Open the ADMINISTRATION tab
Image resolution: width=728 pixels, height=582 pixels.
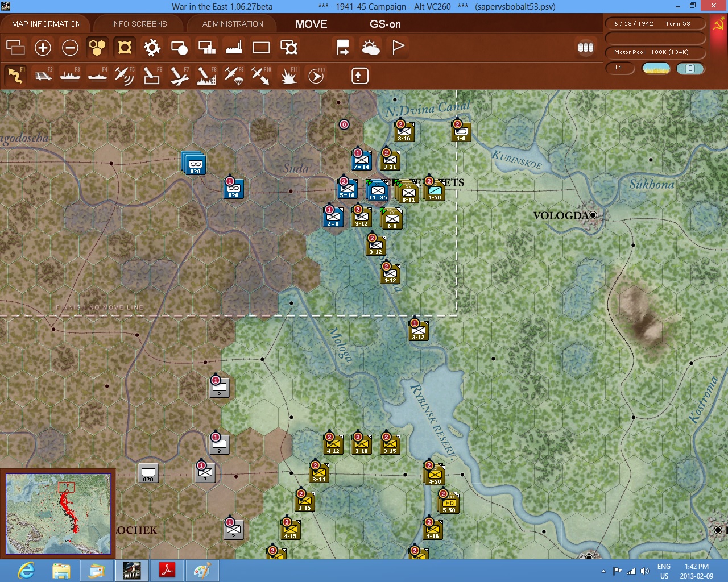233,24
